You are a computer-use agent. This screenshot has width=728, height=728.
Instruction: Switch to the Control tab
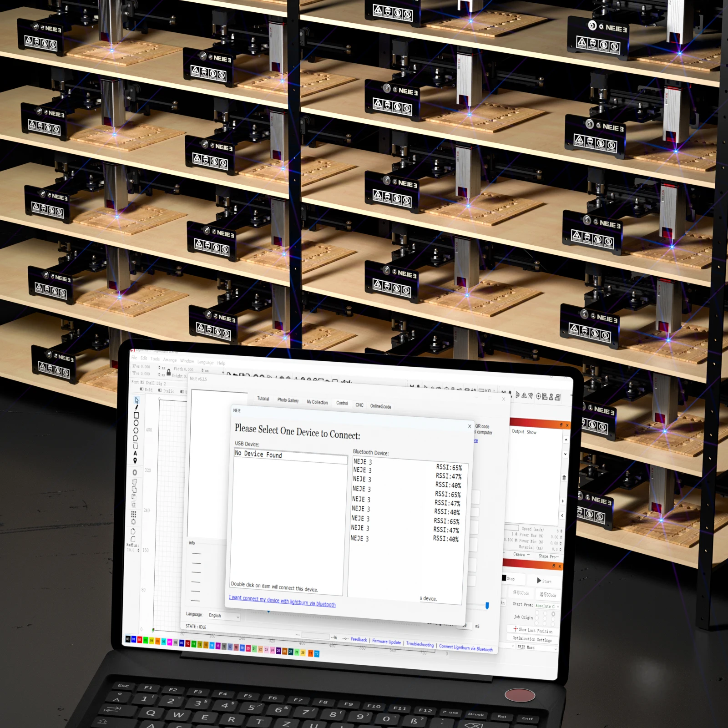pos(342,403)
